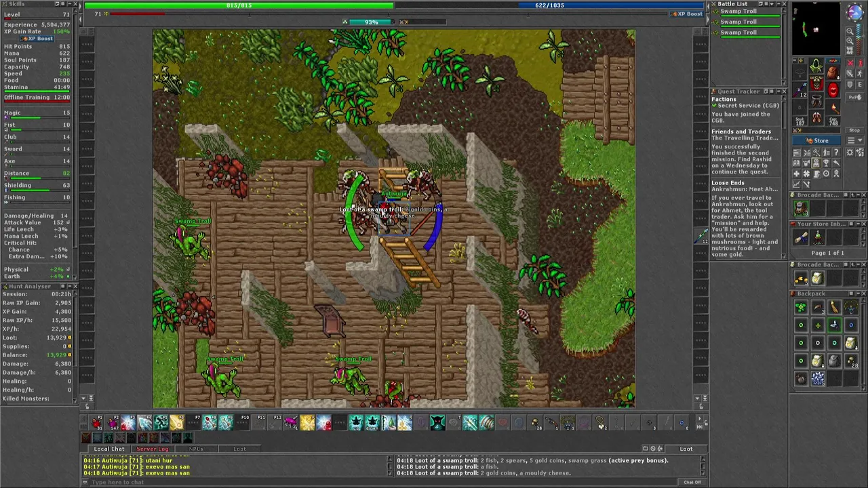Viewport: 868px width, 488px height.
Task: Toggle expert mode E button
Action: (860, 84)
